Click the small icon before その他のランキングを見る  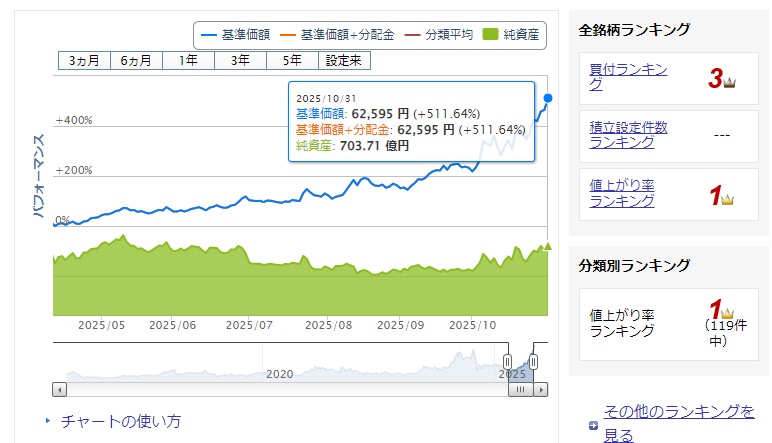[593, 424]
